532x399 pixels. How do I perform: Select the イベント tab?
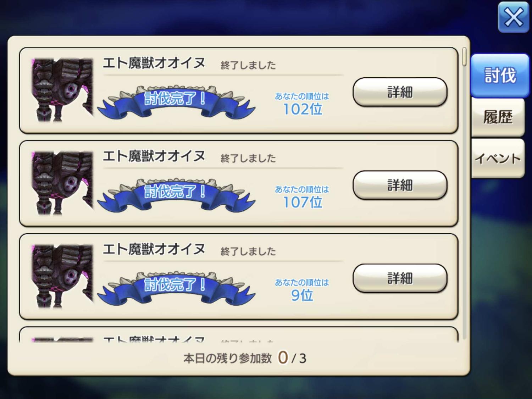coord(498,158)
